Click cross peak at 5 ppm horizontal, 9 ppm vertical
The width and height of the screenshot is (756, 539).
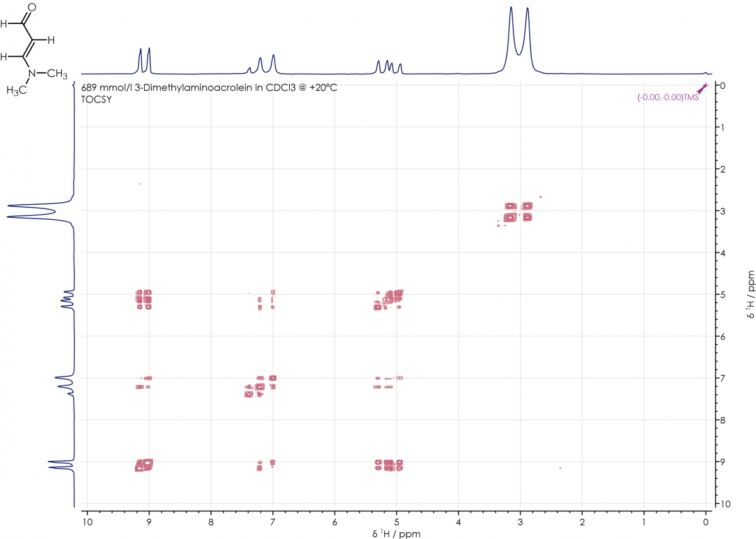click(x=389, y=465)
